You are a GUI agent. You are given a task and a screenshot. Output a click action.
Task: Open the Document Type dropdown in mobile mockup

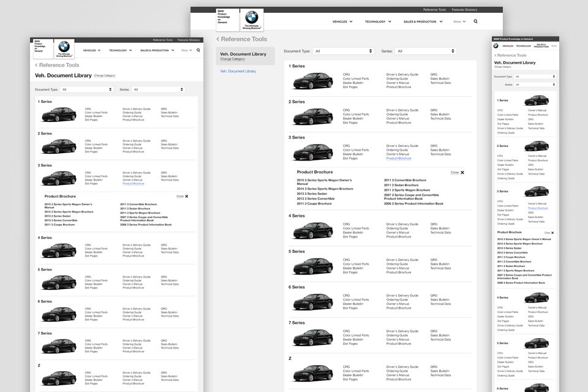pos(535,77)
